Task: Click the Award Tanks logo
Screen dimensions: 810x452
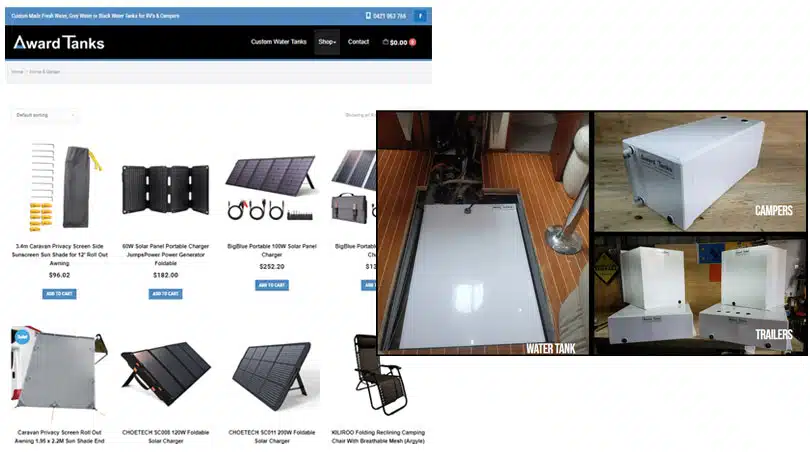Action: tap(59, 42)
